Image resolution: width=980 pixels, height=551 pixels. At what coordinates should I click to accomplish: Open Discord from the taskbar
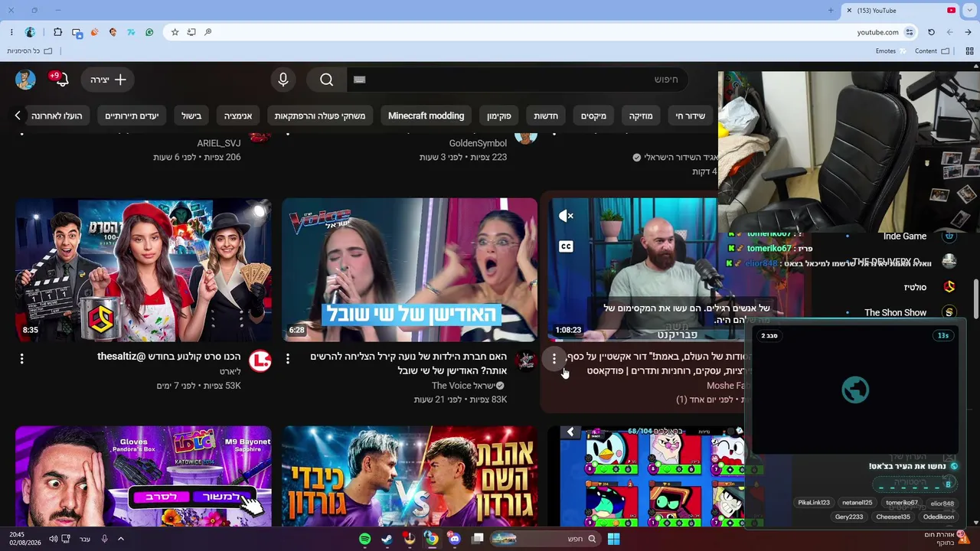455,539
